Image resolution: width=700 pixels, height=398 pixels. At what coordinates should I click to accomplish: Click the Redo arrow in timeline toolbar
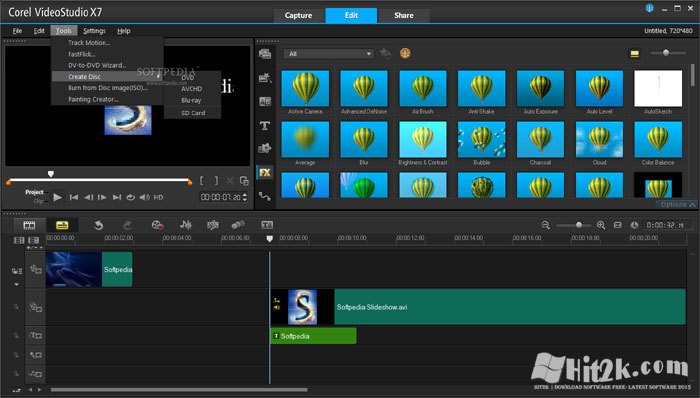coord(127,225)
